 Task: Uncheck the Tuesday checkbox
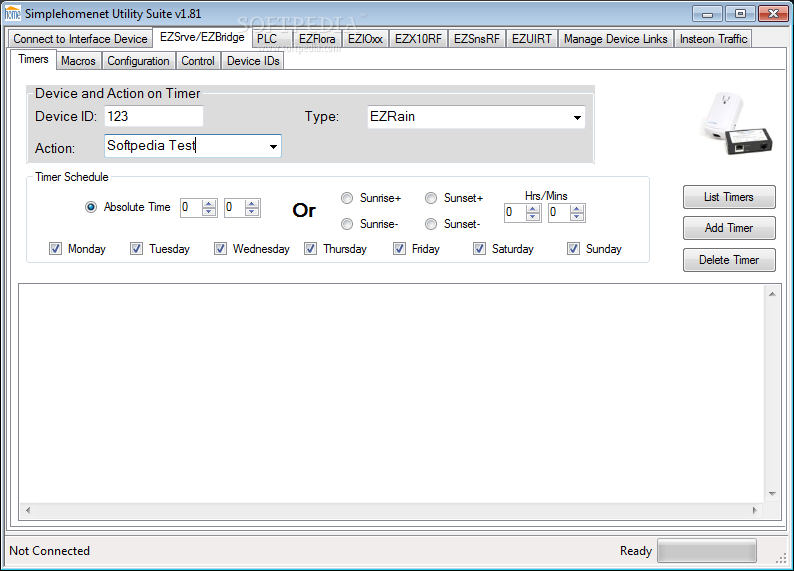click(x=136, y=249)
